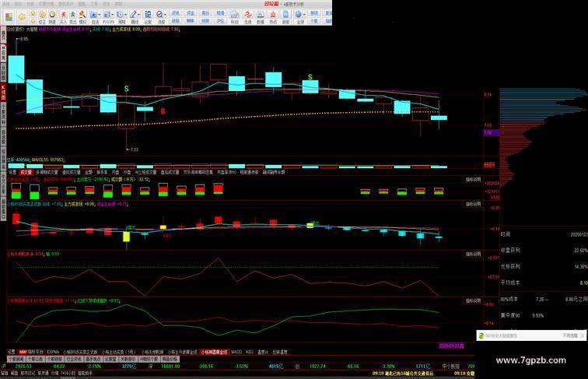The width and height of the screenshot is (588, 379).
Task: Click the K线图 vertical sidebar tab
Action: (3, 92)
